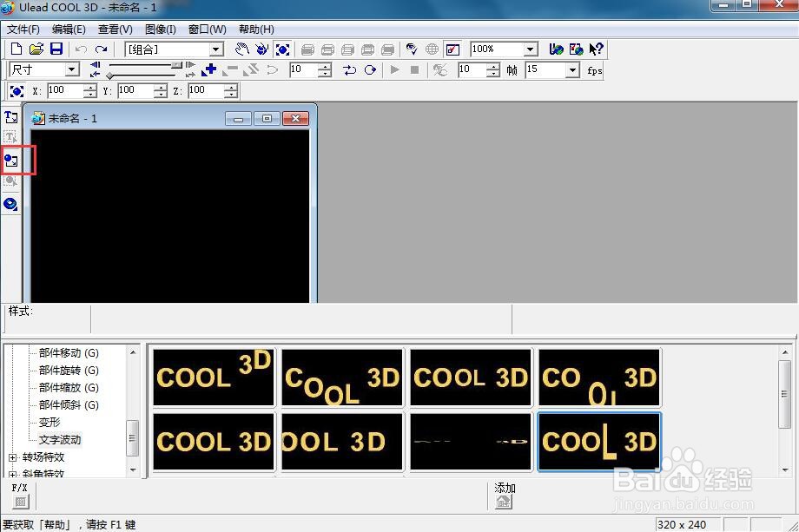799x532 pixels.
Task: Choose the thumbnail with flattened faint text
Action: tap(471, 442)
